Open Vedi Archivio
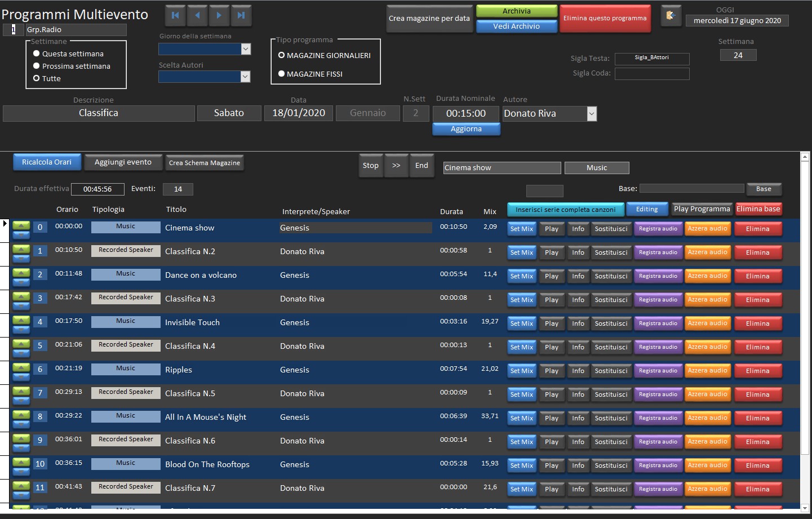Viewport: 812px width, 519px height. tap(517, 26)
